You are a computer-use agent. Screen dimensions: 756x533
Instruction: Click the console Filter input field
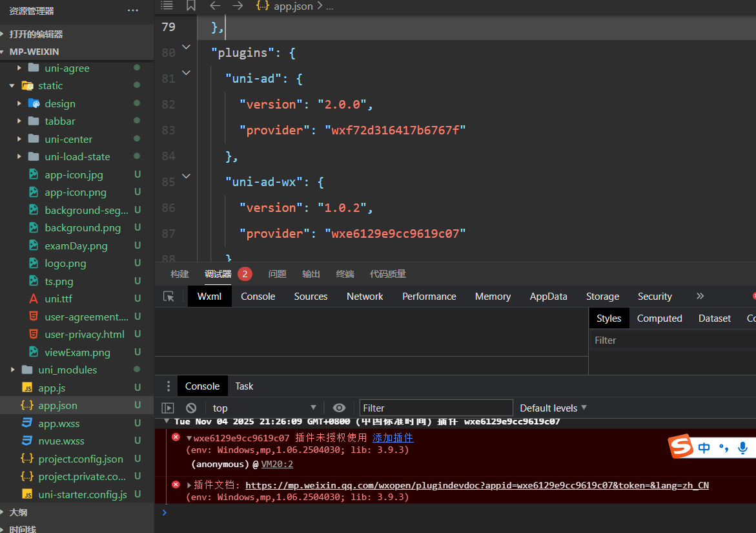[436, 408]
